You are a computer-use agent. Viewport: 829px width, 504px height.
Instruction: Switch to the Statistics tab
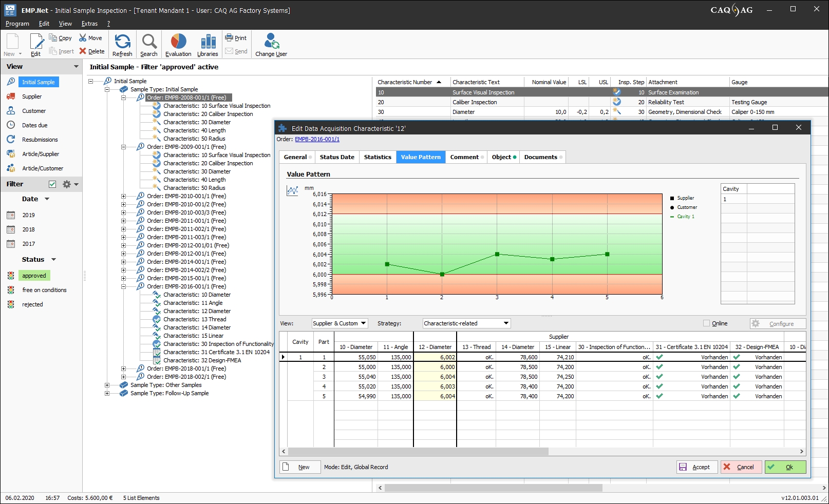click(378, 157)
